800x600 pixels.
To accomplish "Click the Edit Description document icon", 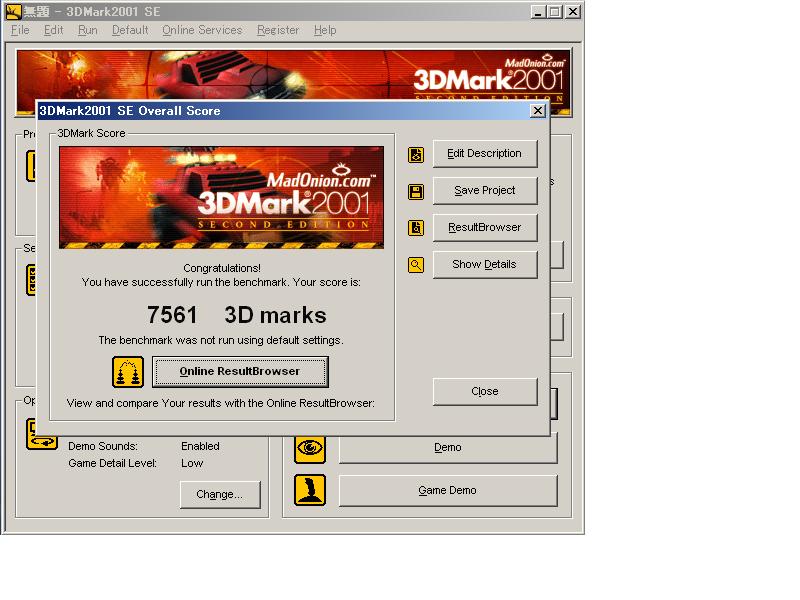I will click(x=416, y=155).
